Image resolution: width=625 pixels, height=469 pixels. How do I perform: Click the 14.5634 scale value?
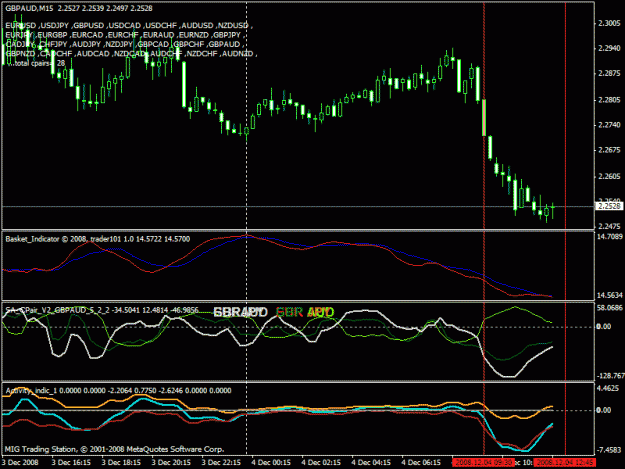pos(609,295)
